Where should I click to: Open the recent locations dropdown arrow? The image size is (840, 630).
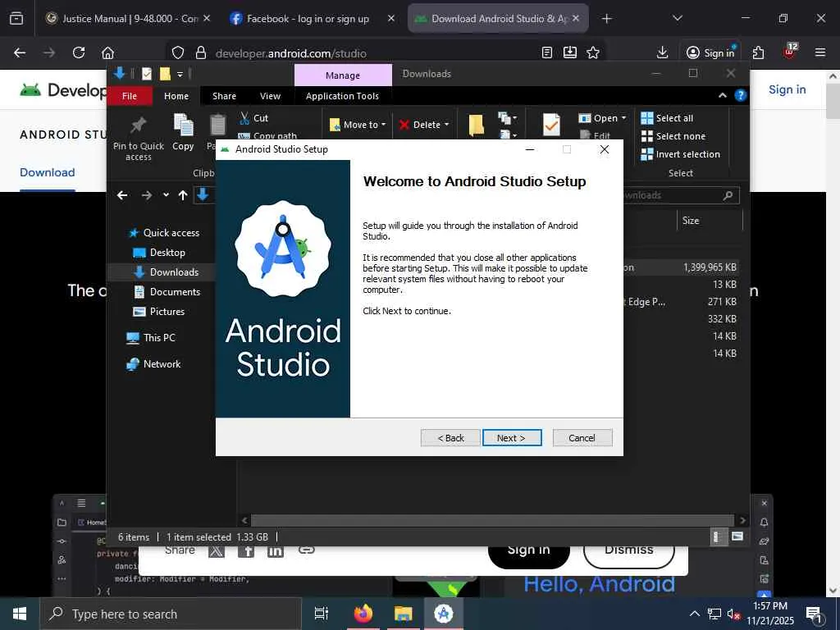tap(166, 195)
